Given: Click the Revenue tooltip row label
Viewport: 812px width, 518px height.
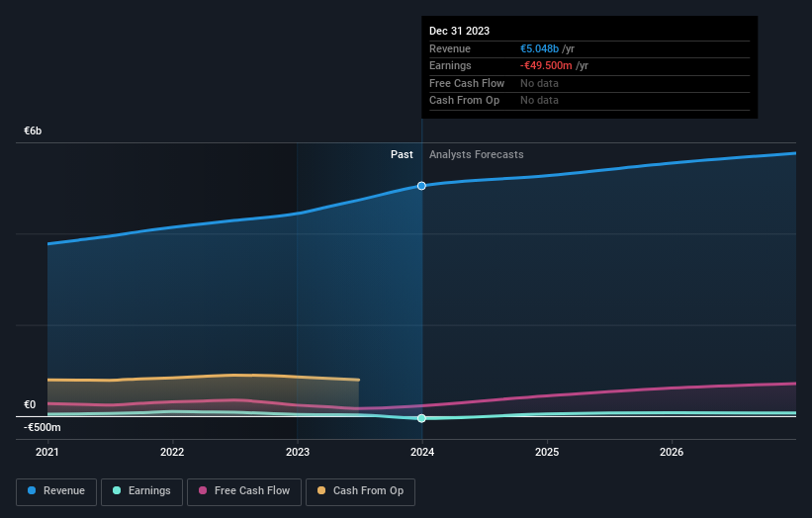Looking at the screenshot, I should pos(450,48).
